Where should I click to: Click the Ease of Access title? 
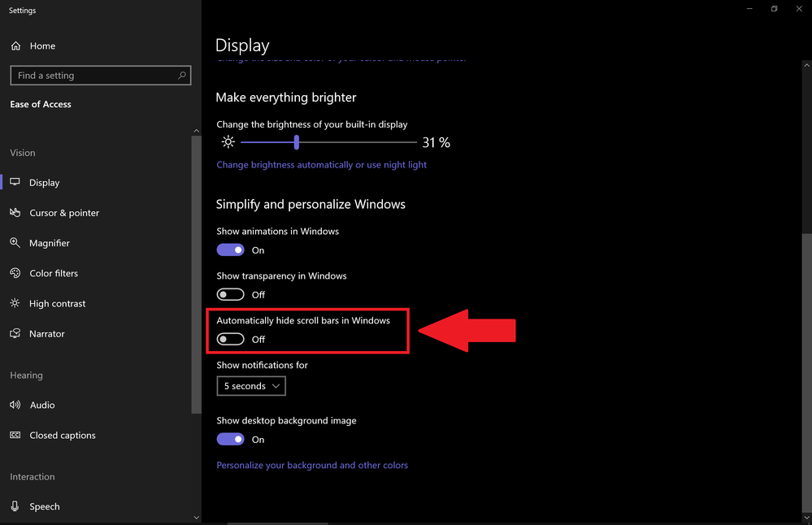click(x=41, y=104)
